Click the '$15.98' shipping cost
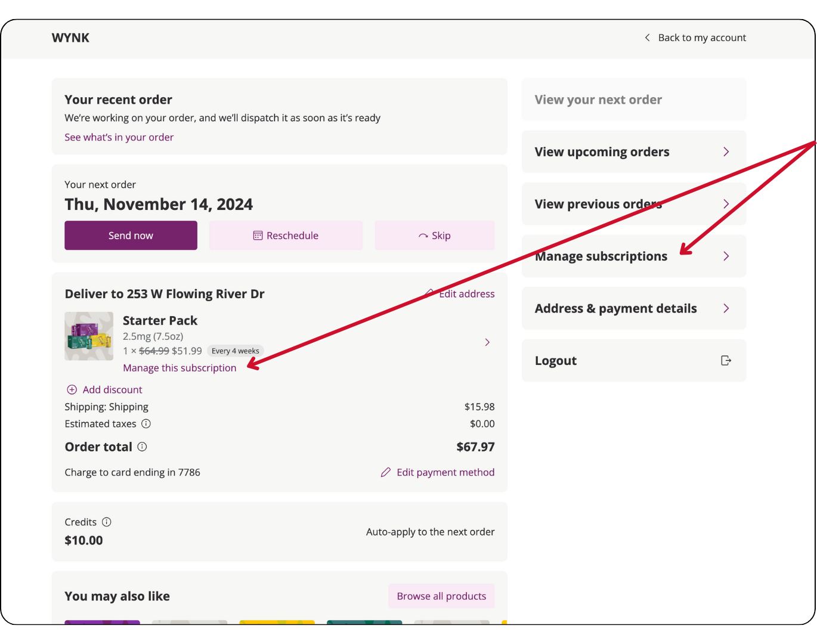This screenshot has width=817, height=644. 479,407
